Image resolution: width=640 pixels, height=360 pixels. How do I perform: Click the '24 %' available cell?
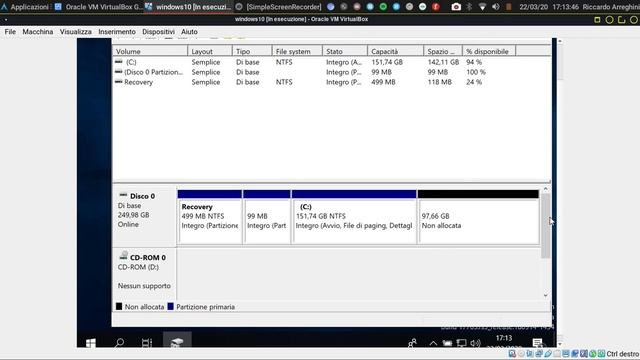[x=474, y=82]
